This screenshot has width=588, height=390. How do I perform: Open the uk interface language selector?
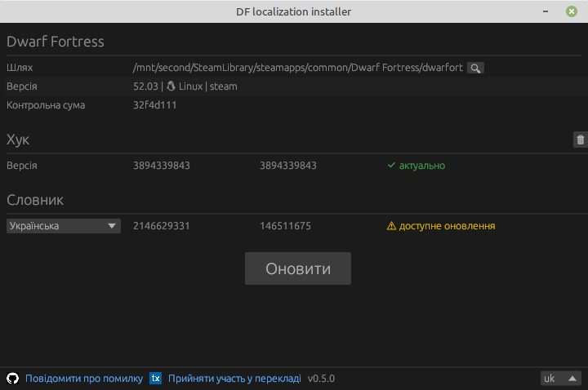click(560, 379)
